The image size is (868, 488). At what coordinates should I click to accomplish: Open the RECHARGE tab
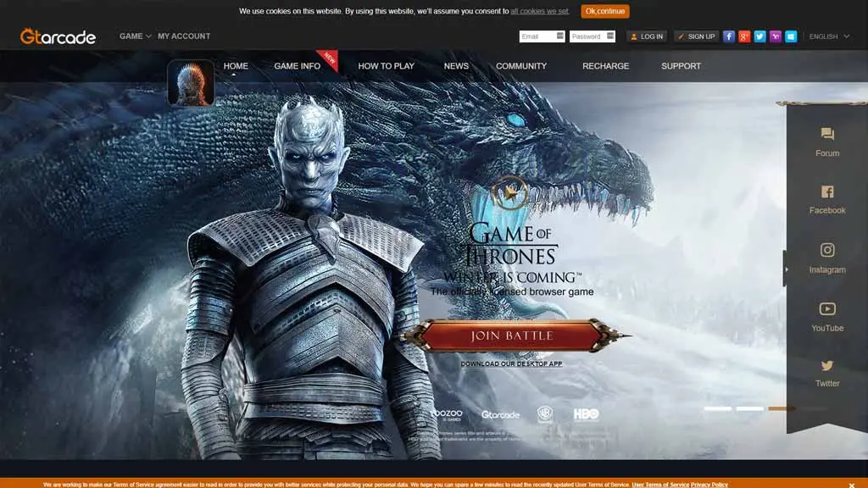coord(605,66)
